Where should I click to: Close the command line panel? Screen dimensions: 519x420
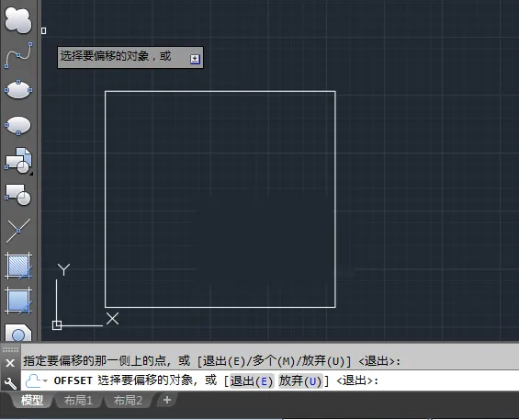10,363
